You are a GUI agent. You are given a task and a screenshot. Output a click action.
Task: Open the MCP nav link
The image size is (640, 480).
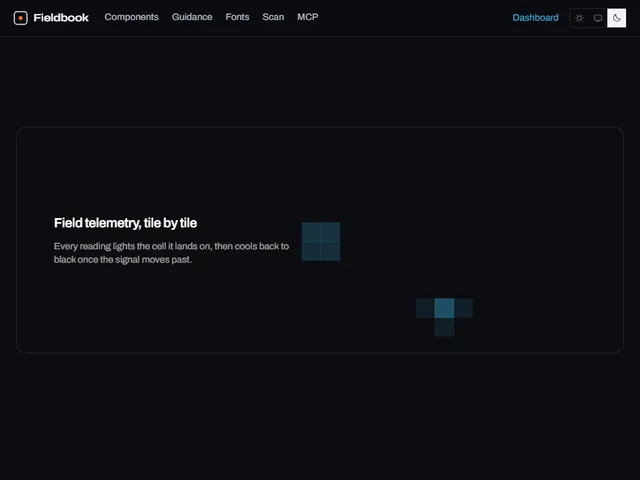[308, 17]
